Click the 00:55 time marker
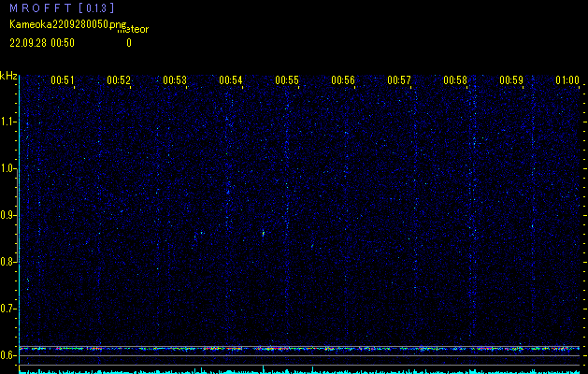Image resolution: width=588 pixels, height=374 pixels. [x=287, y=80]
